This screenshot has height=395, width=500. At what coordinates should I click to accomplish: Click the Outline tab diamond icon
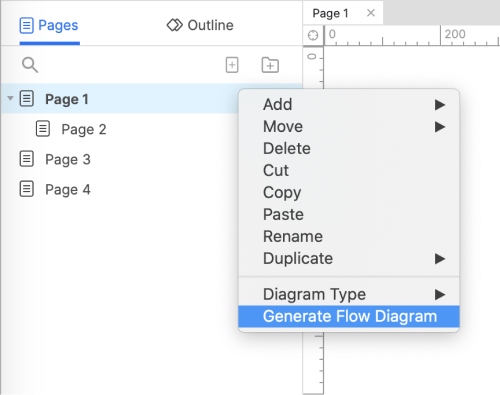click(175, 25)
